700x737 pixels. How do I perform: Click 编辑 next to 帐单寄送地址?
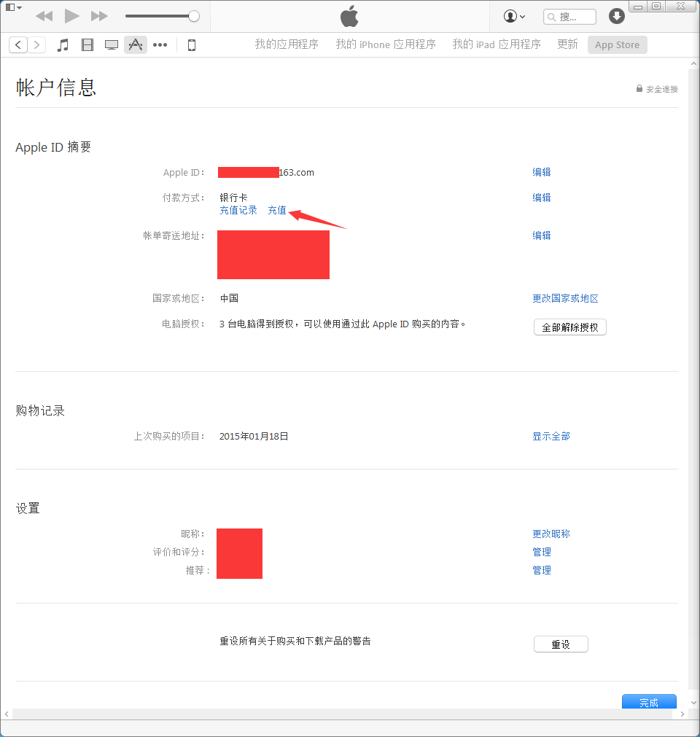pos(542,235)
